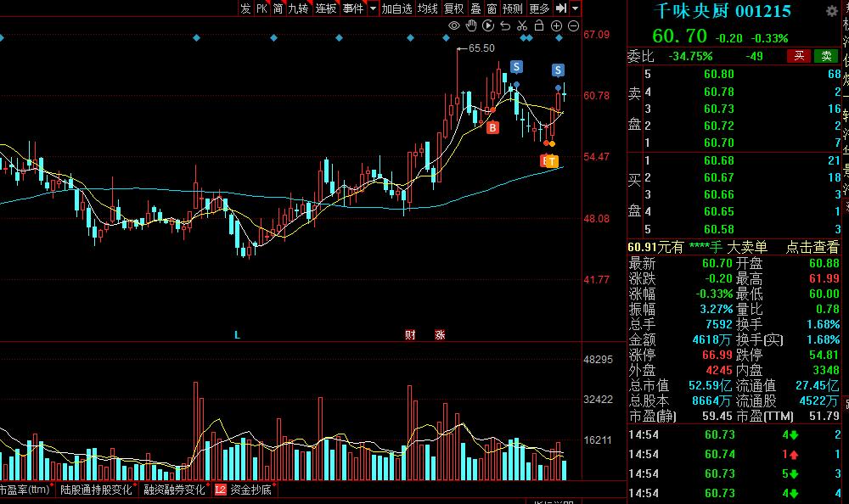The image size is (849, 504).
Task: Click the 点击查看 link
Action: pos(812,248)
